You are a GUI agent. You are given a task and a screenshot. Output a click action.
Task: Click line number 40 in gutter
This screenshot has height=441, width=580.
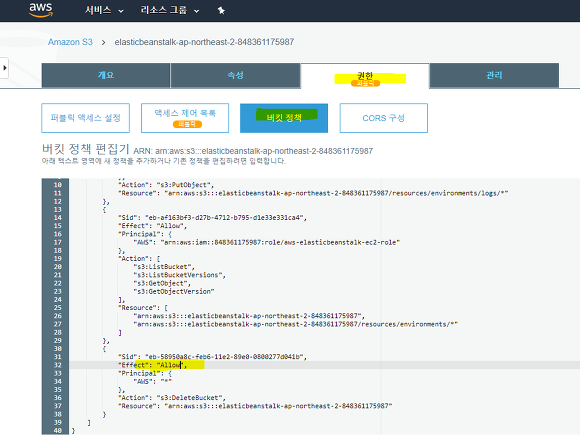(58, 431)
